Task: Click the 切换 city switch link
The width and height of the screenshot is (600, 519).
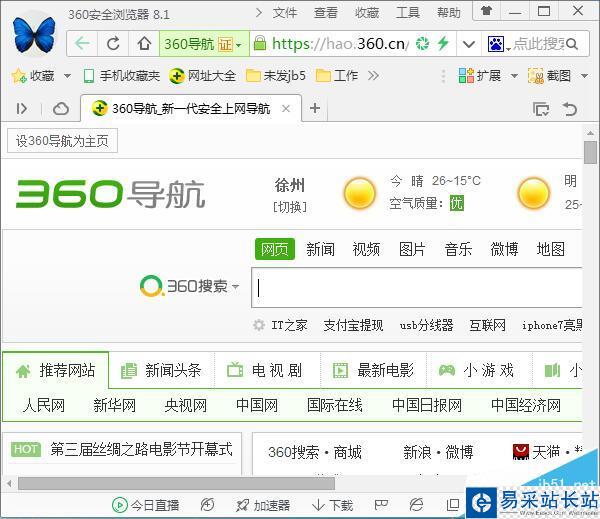Action: click(290, 207)
